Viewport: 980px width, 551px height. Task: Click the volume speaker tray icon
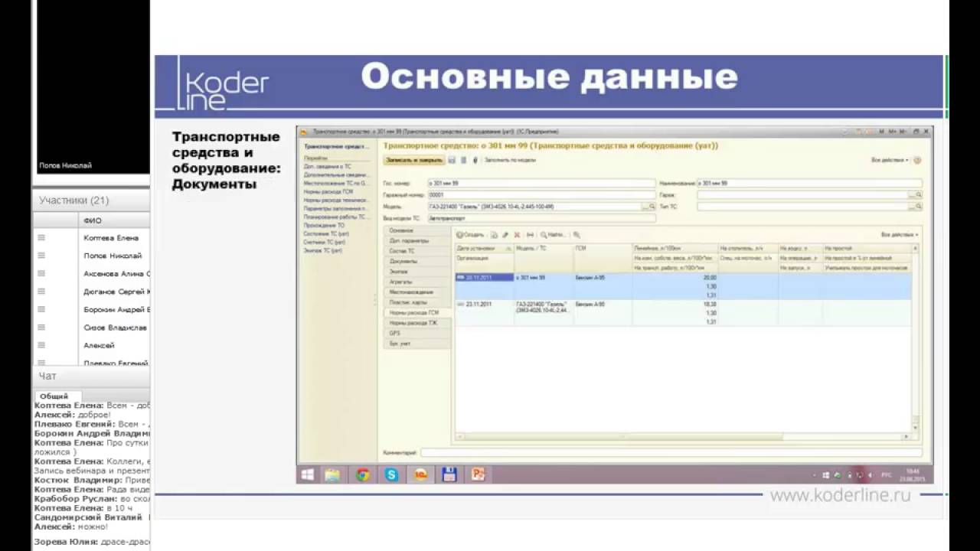pyautogui.click(x=870, y=475)
